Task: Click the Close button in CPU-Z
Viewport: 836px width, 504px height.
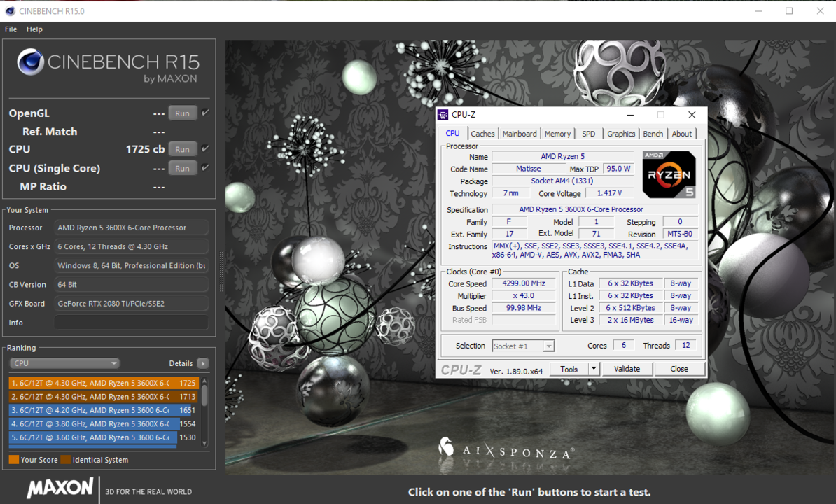Action: pos(679,369)
